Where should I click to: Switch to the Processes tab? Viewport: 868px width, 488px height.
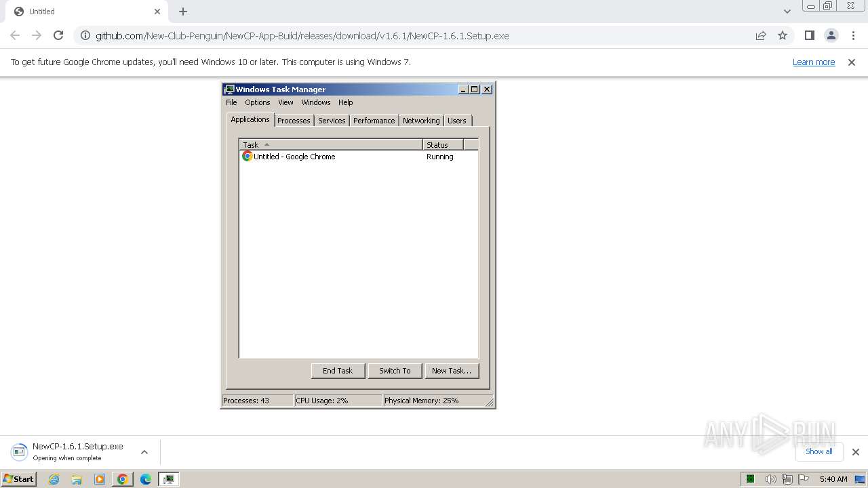click(294, 121)
